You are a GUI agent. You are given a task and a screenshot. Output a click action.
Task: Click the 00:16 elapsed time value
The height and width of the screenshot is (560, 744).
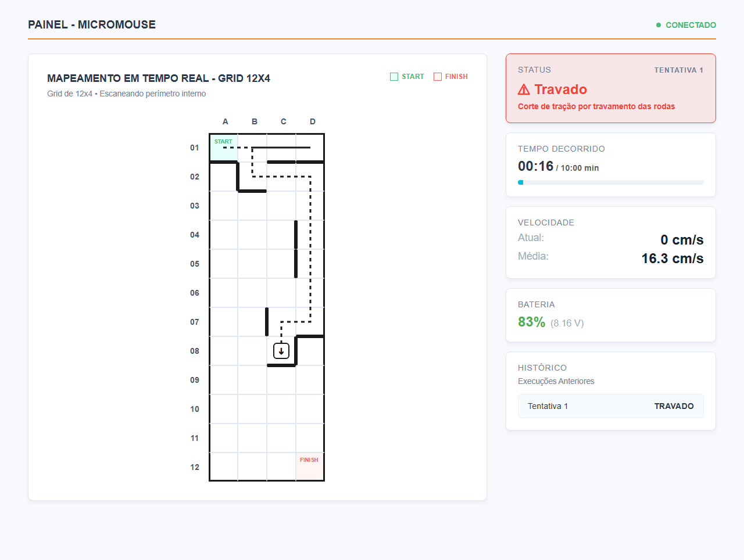536,166
